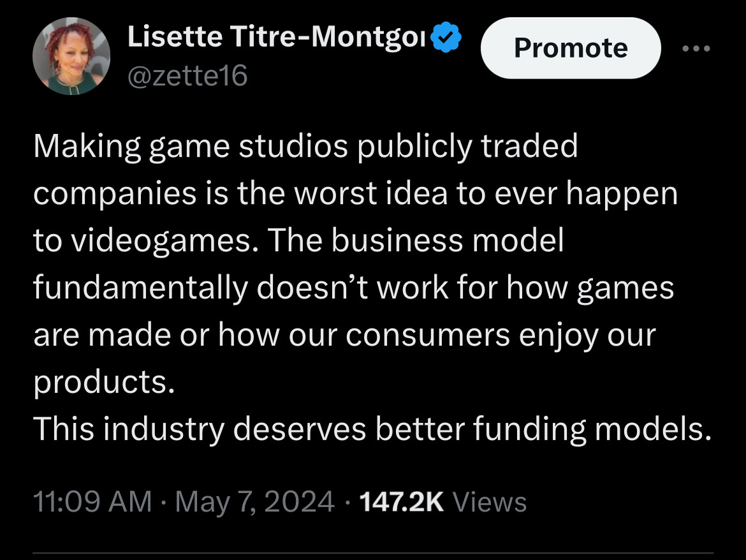
Task: Click the May 7, 2024 date
Action: [254, 501]
